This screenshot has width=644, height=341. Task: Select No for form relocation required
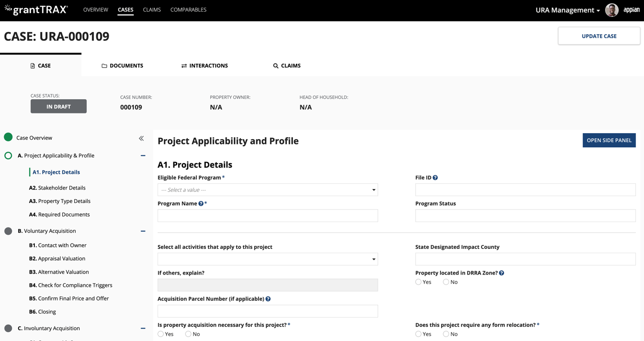click(x=446, y=334)
